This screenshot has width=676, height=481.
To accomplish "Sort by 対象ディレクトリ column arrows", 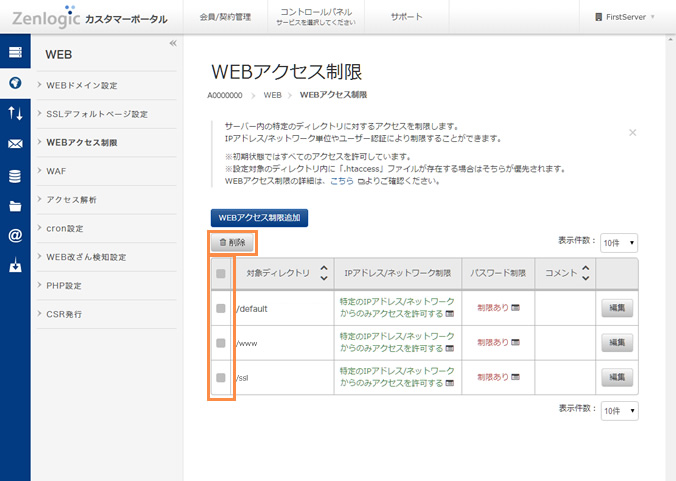I will pyautogui.click(x=324, y=273).
